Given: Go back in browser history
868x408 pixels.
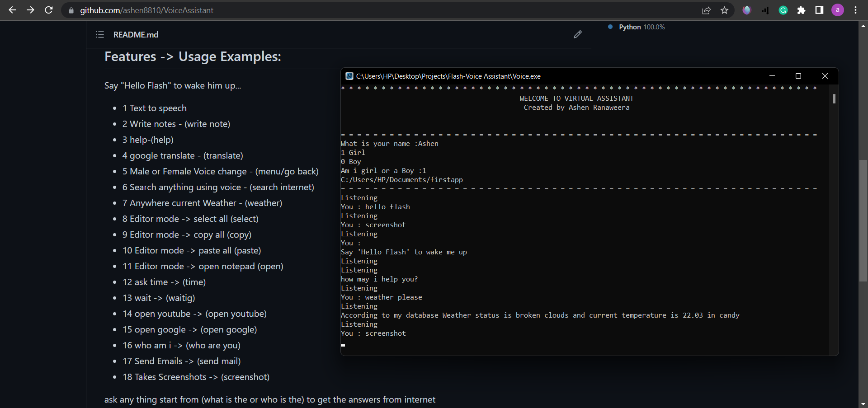Looking at the screenshot, I should pos(12,10).
